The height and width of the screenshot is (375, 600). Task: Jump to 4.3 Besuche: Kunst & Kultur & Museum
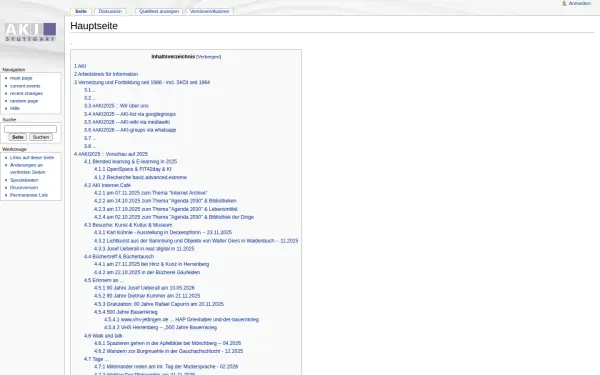tap(128, 225)
